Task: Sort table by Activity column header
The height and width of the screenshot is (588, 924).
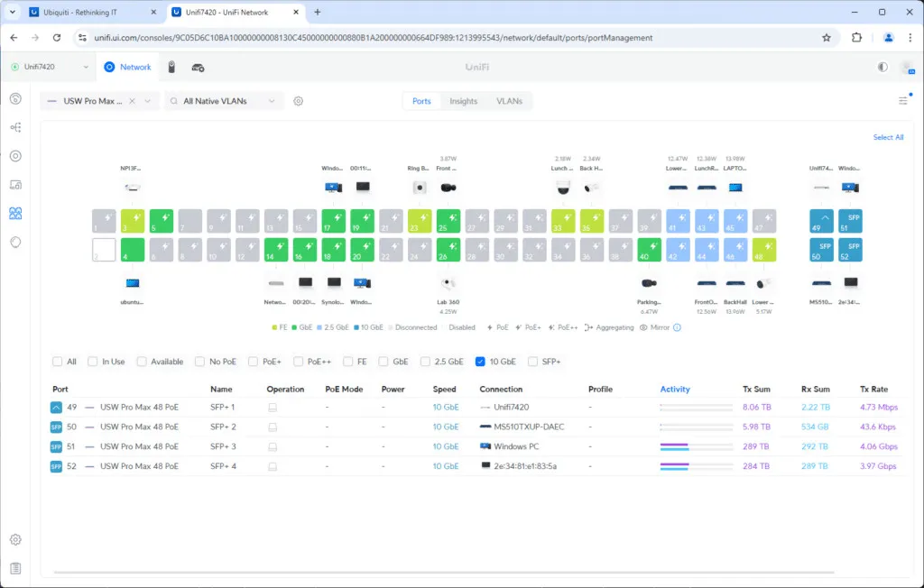Action: tap(675, 390)
